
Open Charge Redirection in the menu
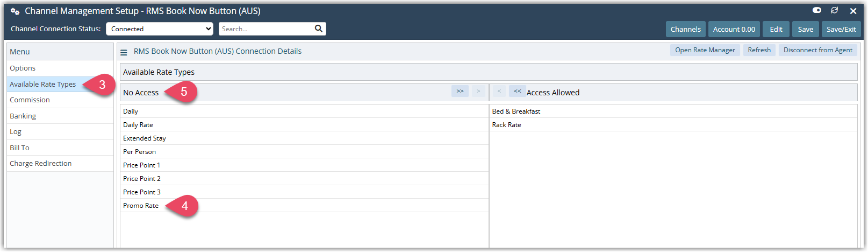pyautogui.click(x=60, y=163)
